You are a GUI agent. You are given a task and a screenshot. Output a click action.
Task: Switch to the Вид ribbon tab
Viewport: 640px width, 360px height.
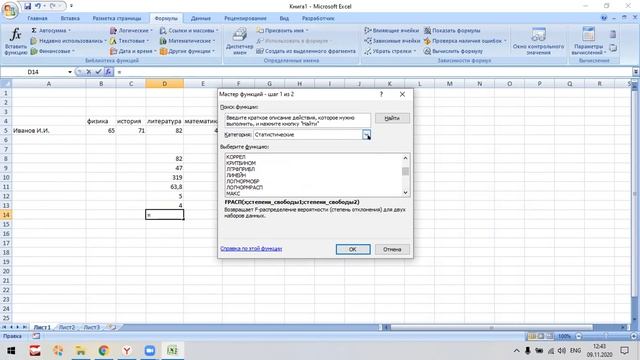[284, 18]
